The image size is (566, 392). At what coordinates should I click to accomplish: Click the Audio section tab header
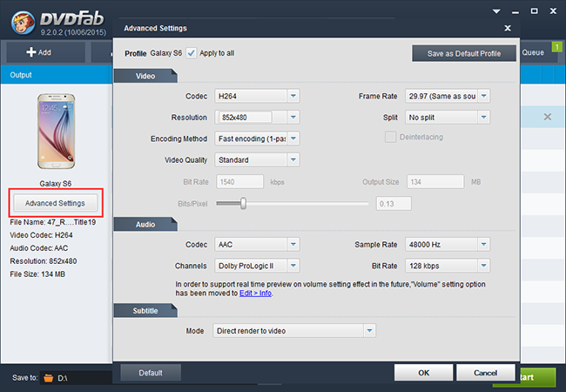coord(145,224)
